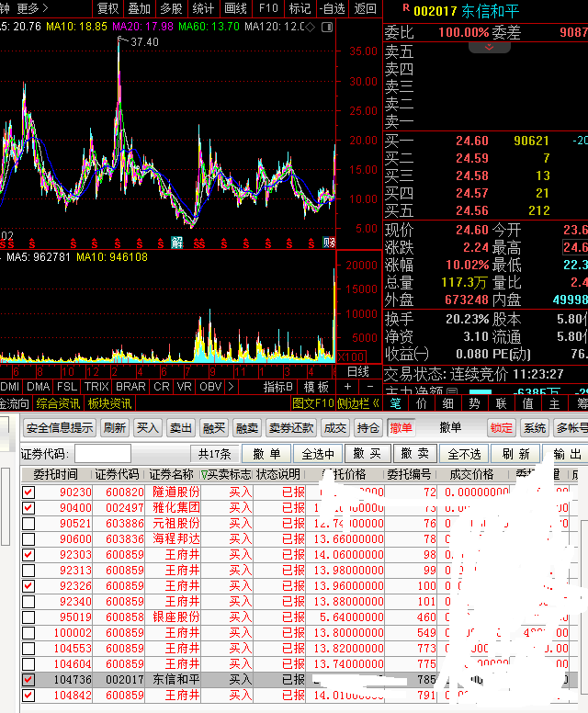
Task: Click the small icon next to 主力净额
Action: pyautogui.click(x=452, y=391)
